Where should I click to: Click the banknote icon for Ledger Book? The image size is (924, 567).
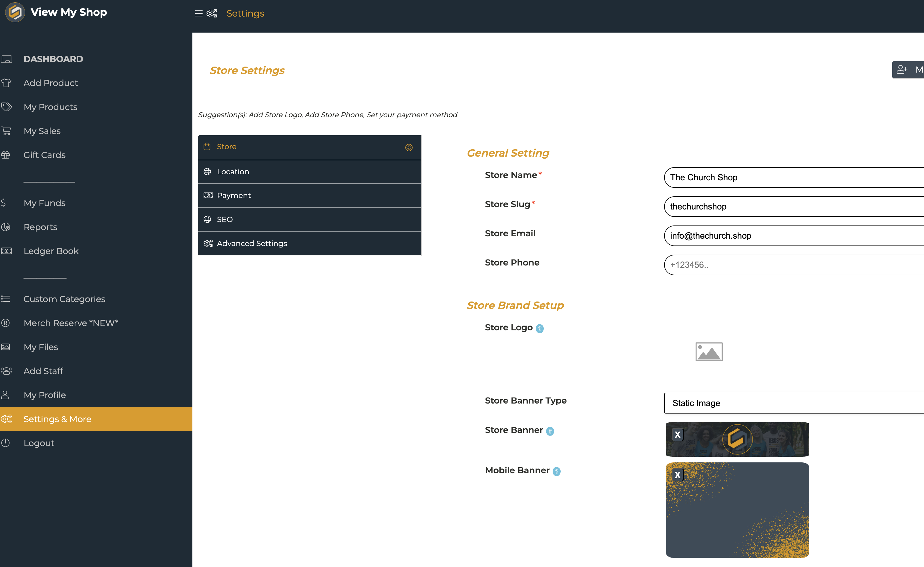coord(6,251)
